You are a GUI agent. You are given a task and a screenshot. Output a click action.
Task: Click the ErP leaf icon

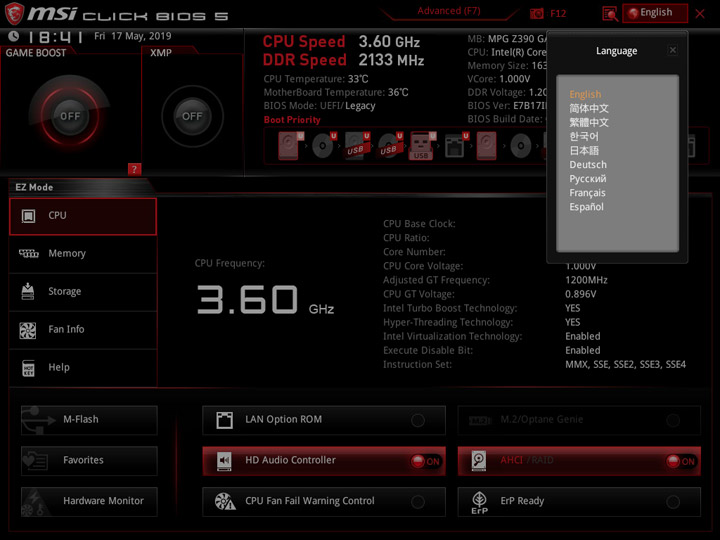[x=479, y=502]
